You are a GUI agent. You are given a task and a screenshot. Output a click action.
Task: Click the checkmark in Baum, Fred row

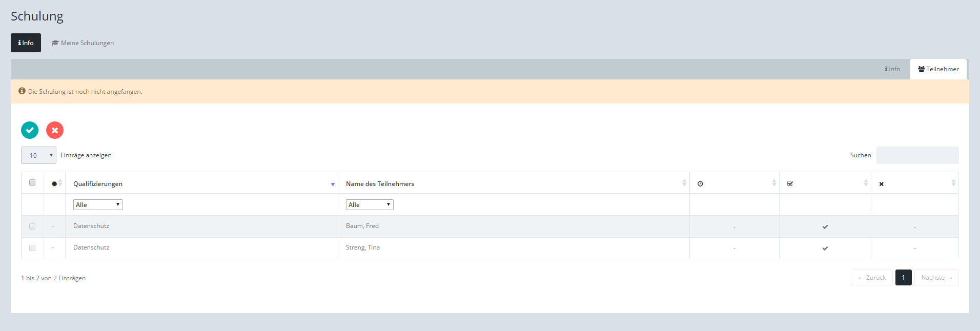(x=825, y=226)
